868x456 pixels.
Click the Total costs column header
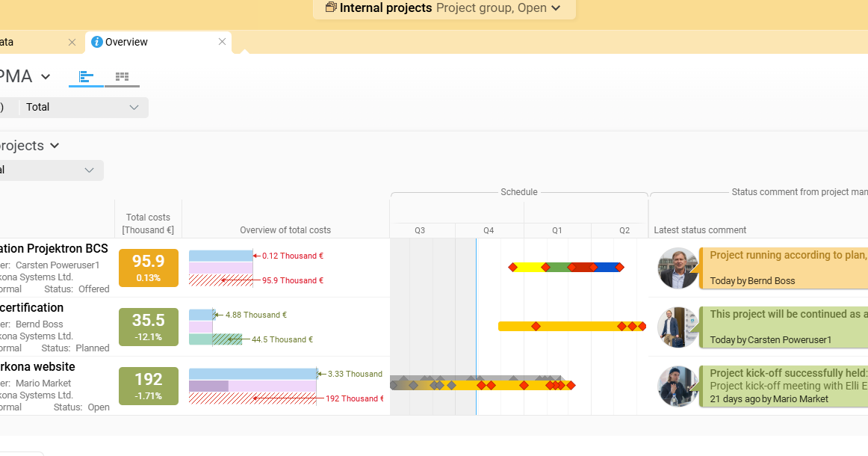point(148,224)
